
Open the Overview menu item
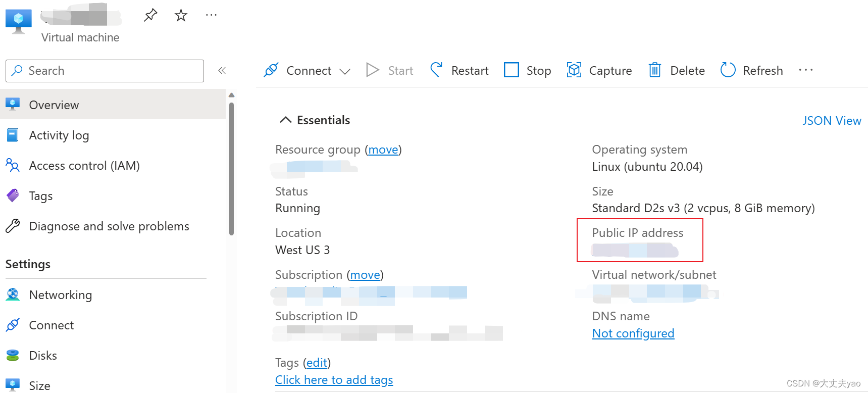point(113,105)
